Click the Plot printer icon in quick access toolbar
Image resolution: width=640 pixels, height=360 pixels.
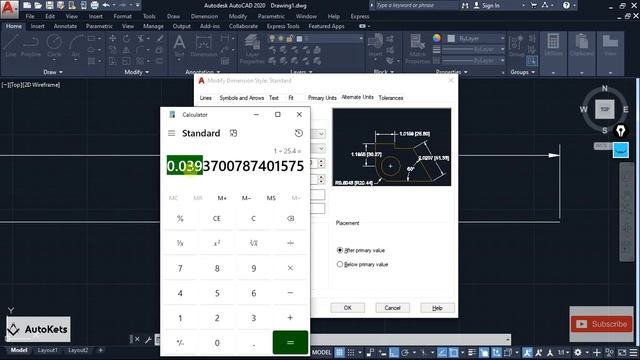click(94, 5)
